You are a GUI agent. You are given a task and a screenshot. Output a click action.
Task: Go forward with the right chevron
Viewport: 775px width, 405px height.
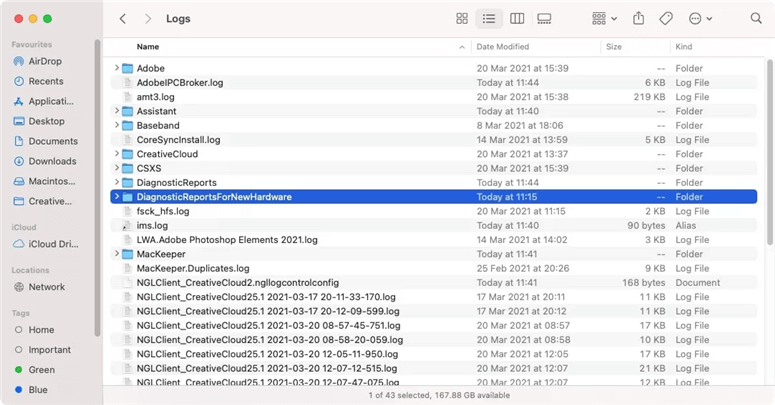point(148,19)
